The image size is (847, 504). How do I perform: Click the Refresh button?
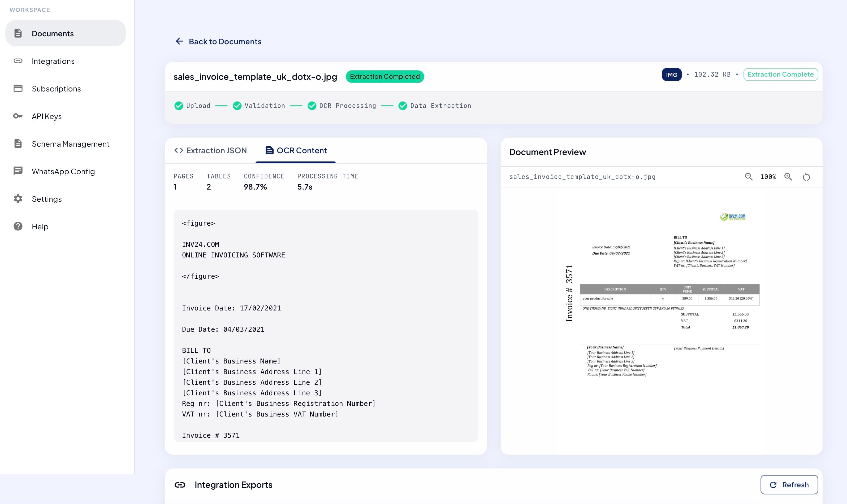[789, 485]
